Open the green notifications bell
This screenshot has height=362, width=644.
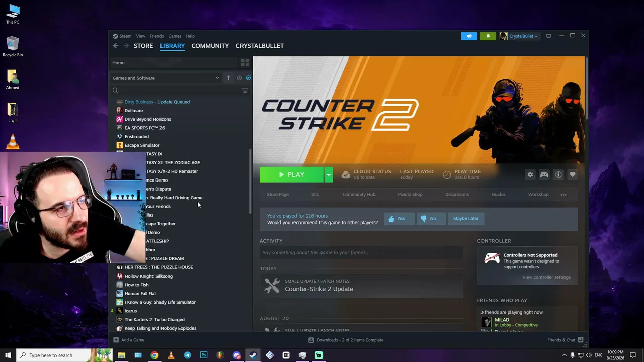488,36
